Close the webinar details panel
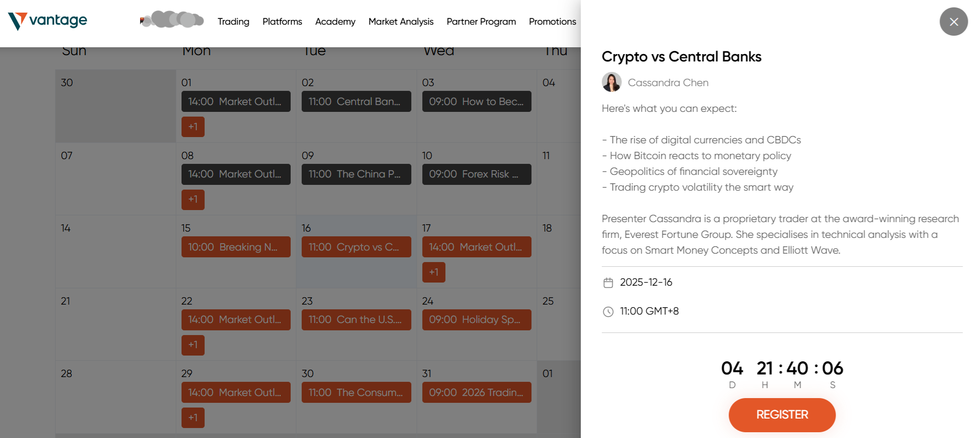980x438 pixels. click(953, 22)
